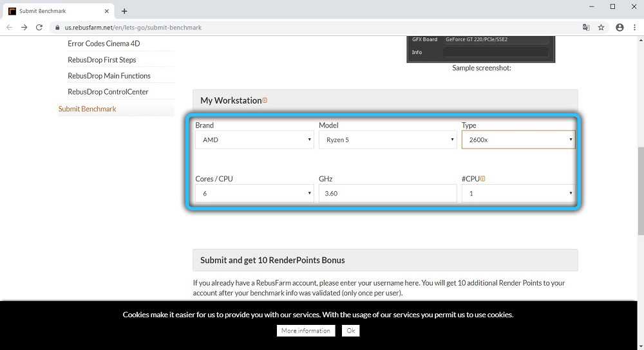The width and height of the screenshot is (644, 350).
Task: Open the translate page icon
Action: tap(586, 28)
